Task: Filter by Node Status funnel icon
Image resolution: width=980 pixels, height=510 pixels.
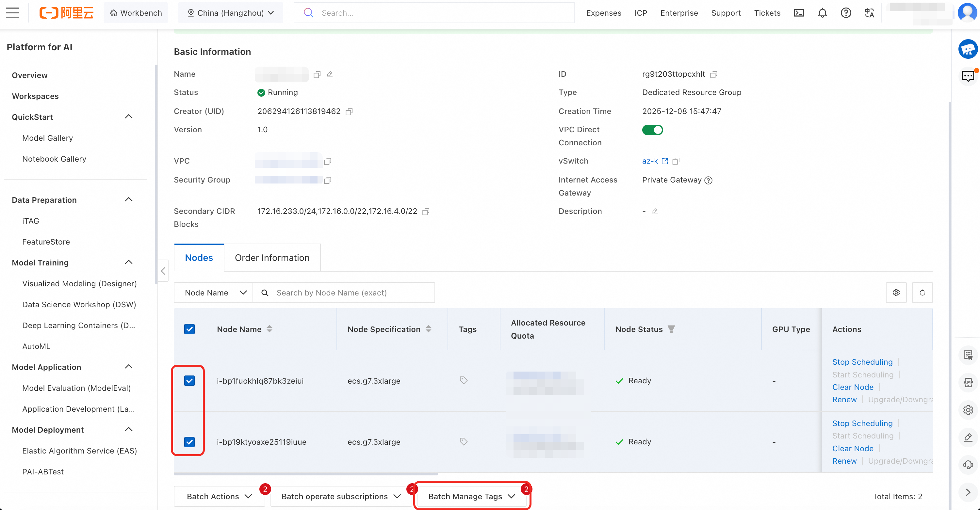Action: [x=672, y=329]
